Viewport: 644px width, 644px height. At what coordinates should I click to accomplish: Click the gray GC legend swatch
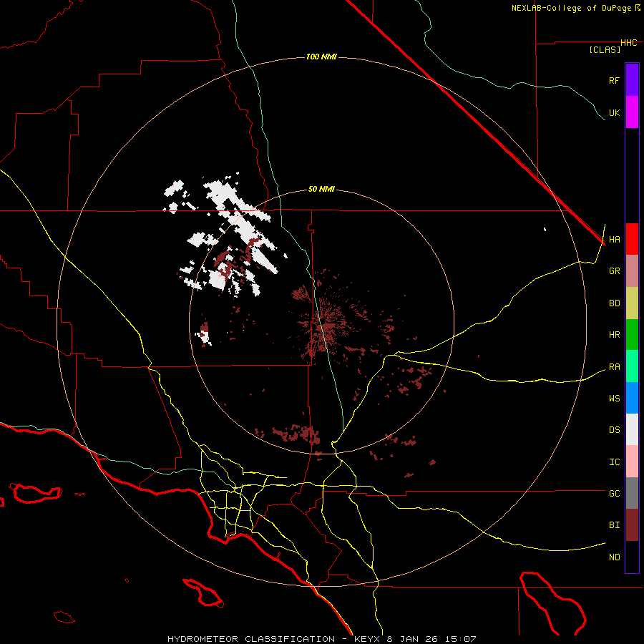click(x=632, y=493)
